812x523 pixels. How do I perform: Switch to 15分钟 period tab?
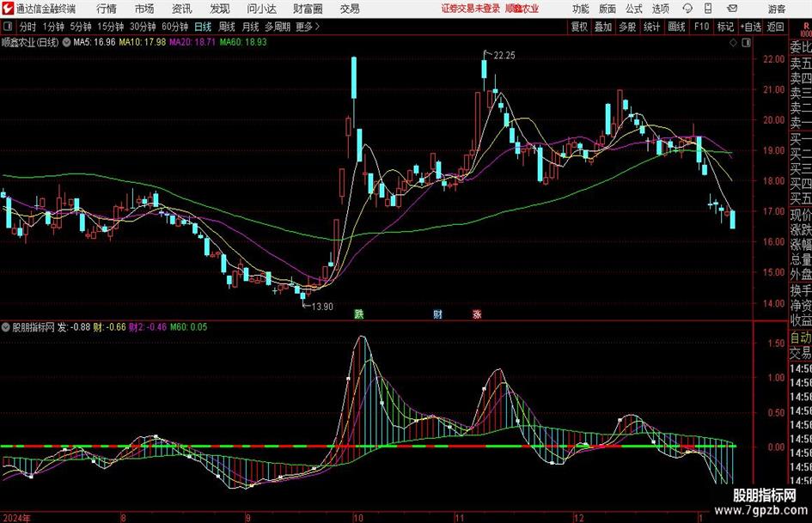(110, 27)
